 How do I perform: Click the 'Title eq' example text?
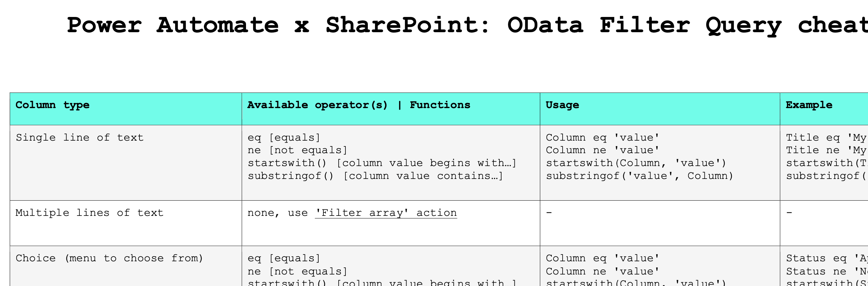click(x=813, y=138)
